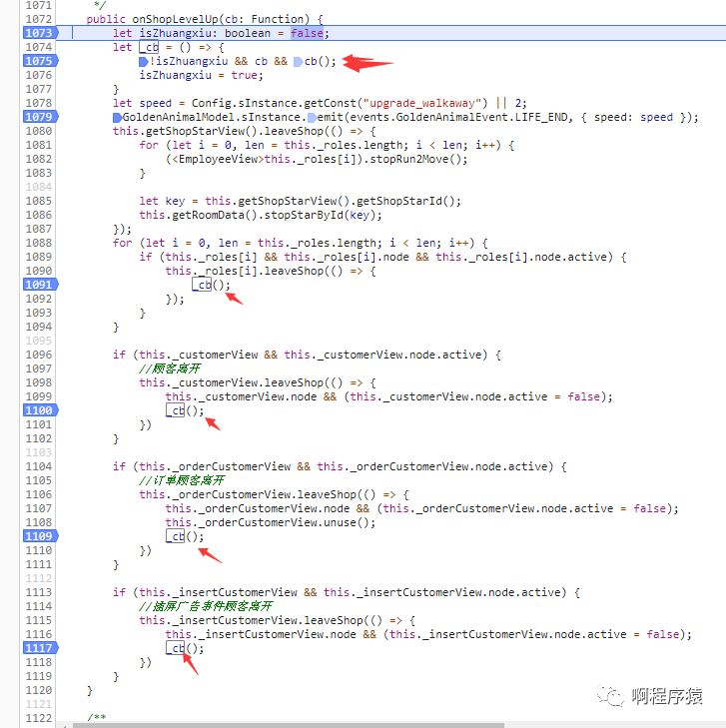This screenshot has width=726, height=728.
Task: Add a breakpoint at line 1076
Action: 39,75
